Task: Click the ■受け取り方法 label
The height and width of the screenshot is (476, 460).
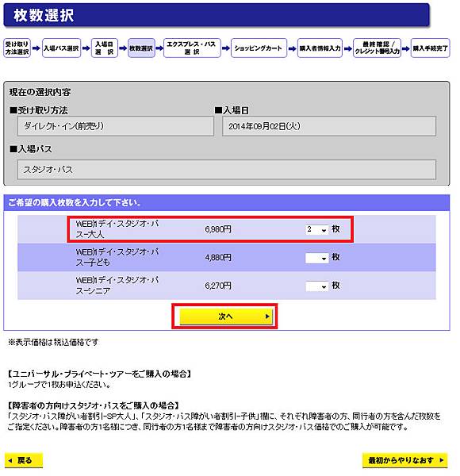Action: [x=39, y=110]
